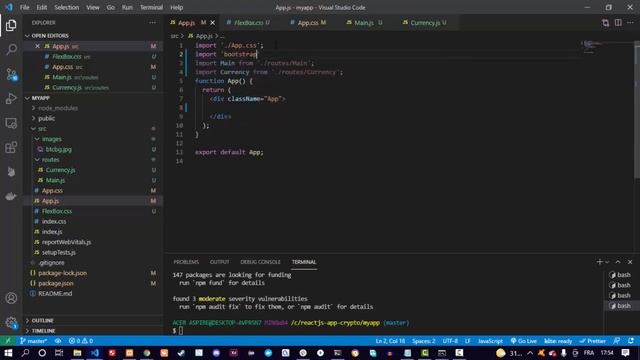
Task: Open the Explorer view in activity bar
Action: pyautogui.click(x=11, y=25)
